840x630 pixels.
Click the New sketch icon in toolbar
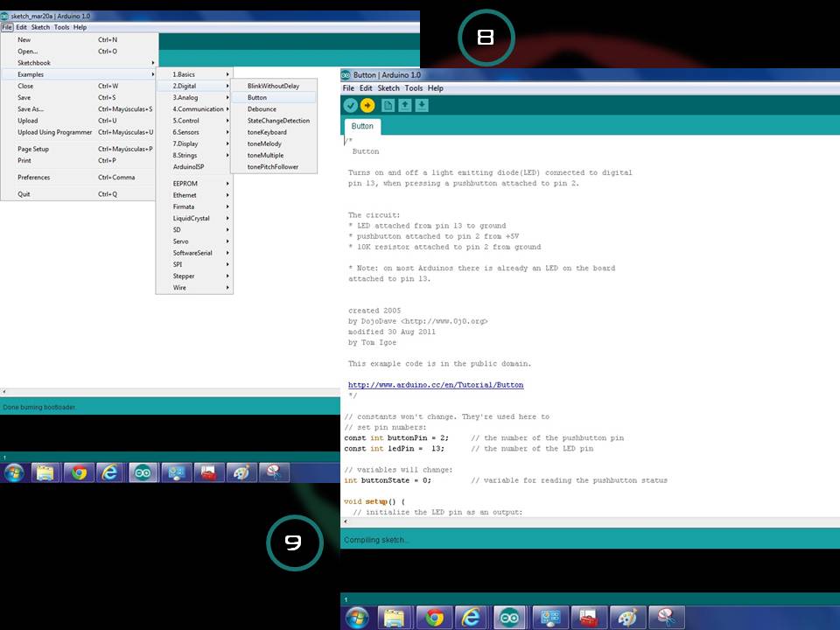(x=388, y=106)
